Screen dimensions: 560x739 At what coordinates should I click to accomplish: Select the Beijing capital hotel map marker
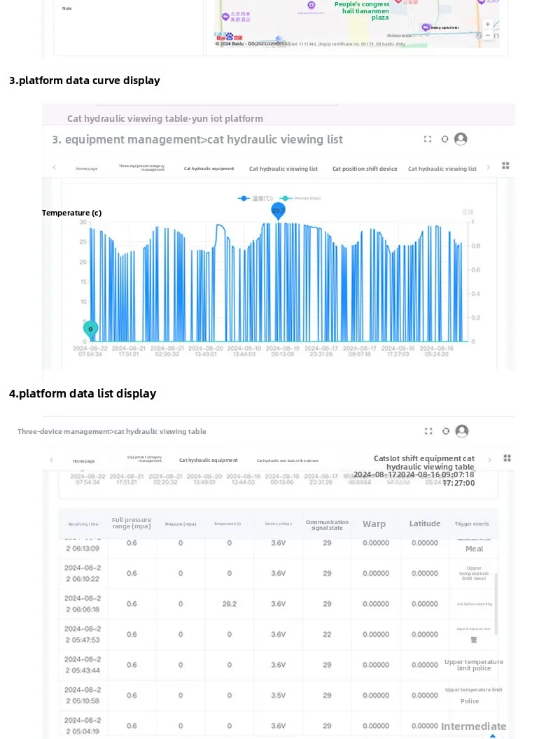point(426,27)
